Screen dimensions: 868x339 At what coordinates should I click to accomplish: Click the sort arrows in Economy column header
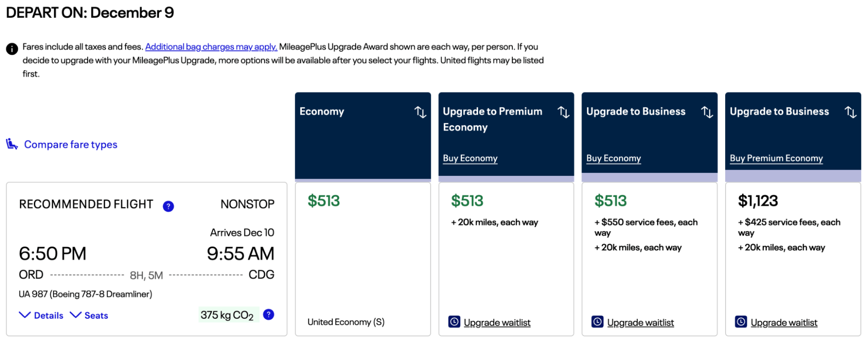pos(420,112)
